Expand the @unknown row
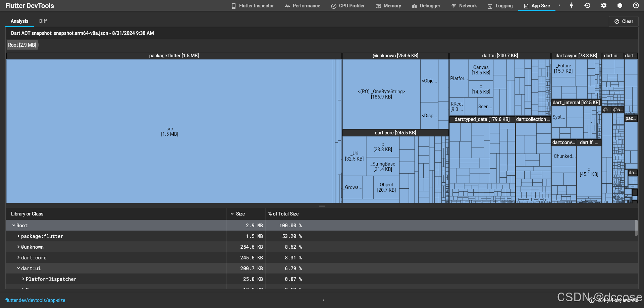644x308 pixels. [18, 247]
